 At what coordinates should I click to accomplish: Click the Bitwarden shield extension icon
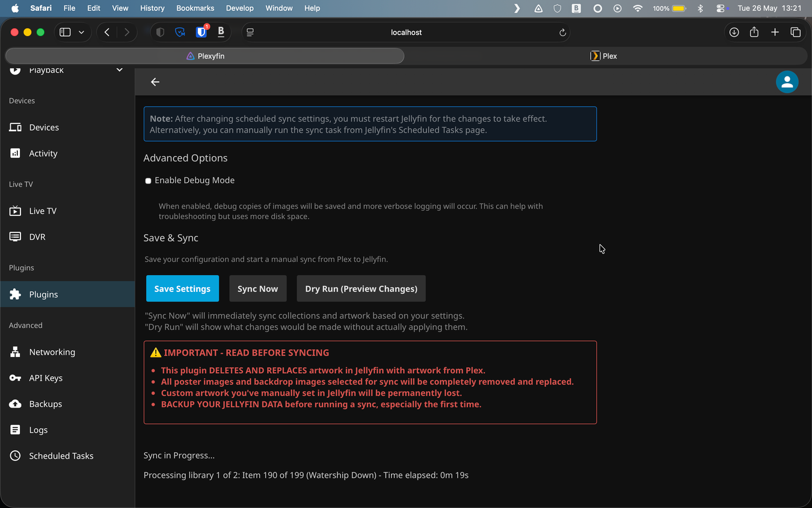coord(201,32)
